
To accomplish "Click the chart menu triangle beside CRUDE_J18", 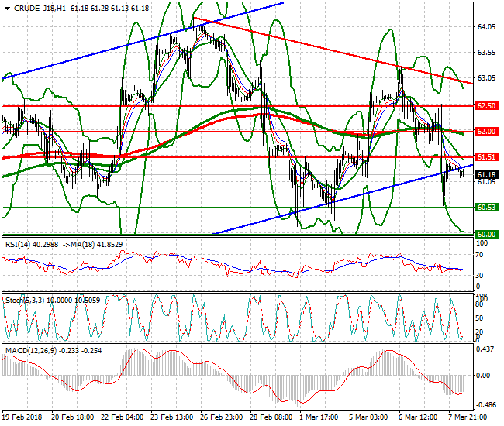I will (8, 9).
